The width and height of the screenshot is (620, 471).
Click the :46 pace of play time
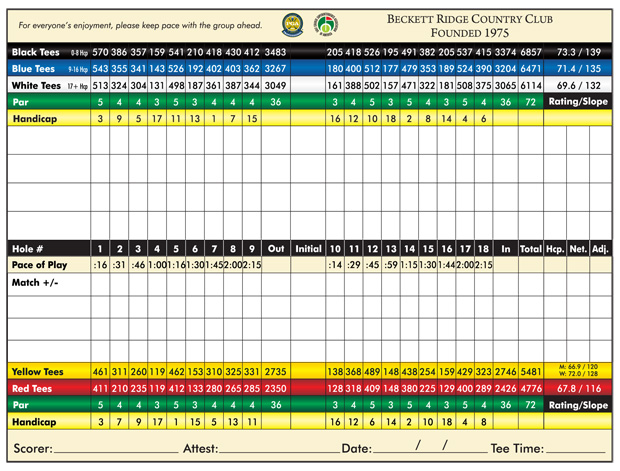pyautogui.click(x=138, y=265)
